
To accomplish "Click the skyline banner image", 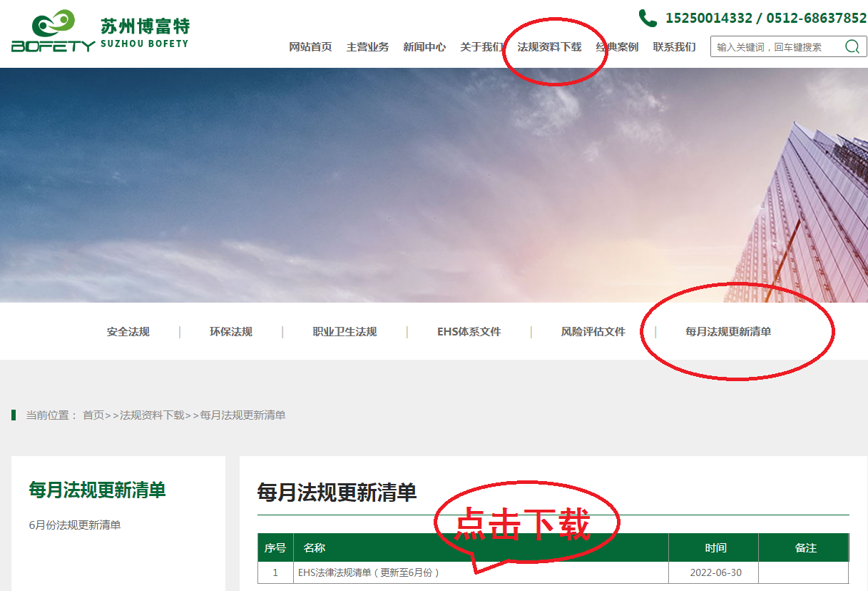I will click(x=434, y=186).
